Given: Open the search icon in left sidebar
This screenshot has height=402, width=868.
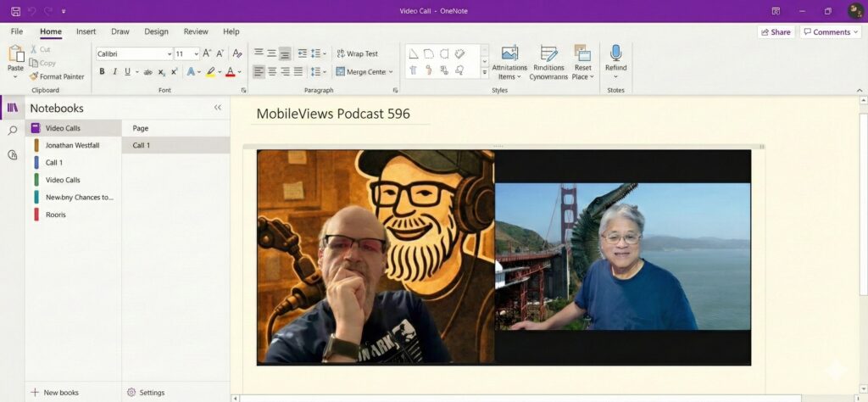Looking at the screenshot, I should click(x=12, y=131).
